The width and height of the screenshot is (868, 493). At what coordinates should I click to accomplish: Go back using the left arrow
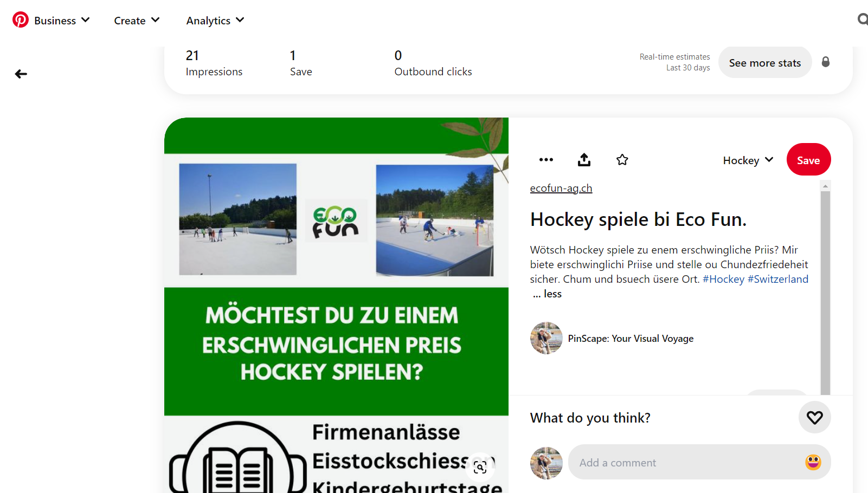pos(21,74)
